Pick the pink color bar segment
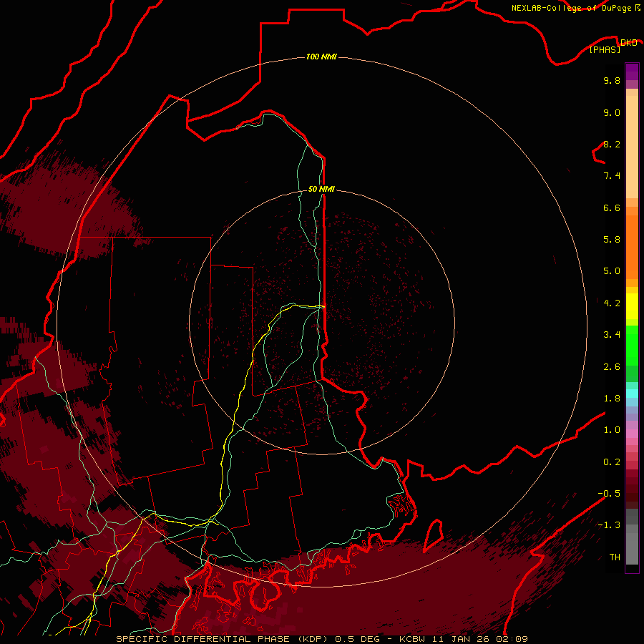 point(632,434)
